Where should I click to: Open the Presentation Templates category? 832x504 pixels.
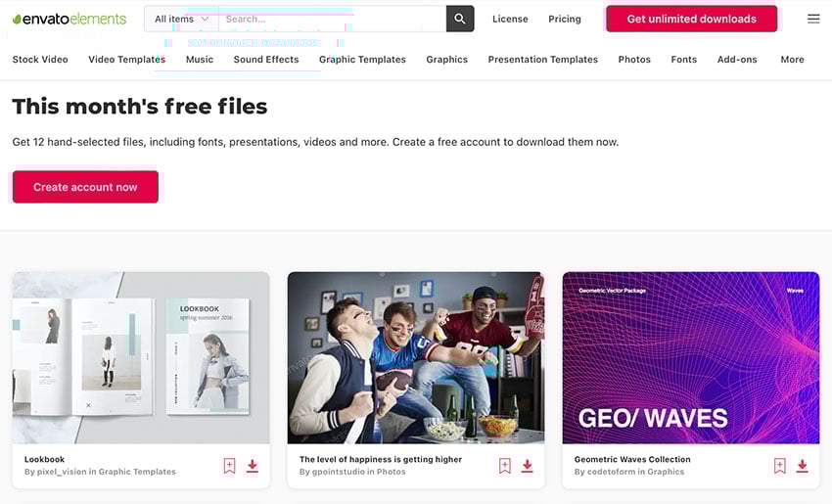tap(543, 60)
